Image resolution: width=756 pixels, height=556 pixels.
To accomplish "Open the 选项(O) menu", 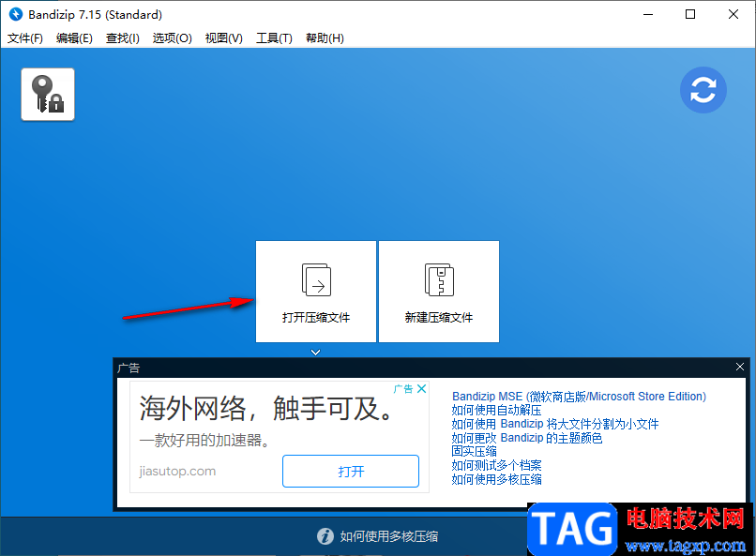I will click(173, 38).
